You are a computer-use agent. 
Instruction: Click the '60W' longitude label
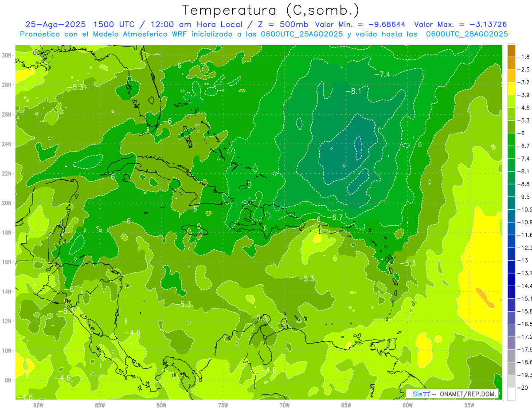(x=408, y=405)
